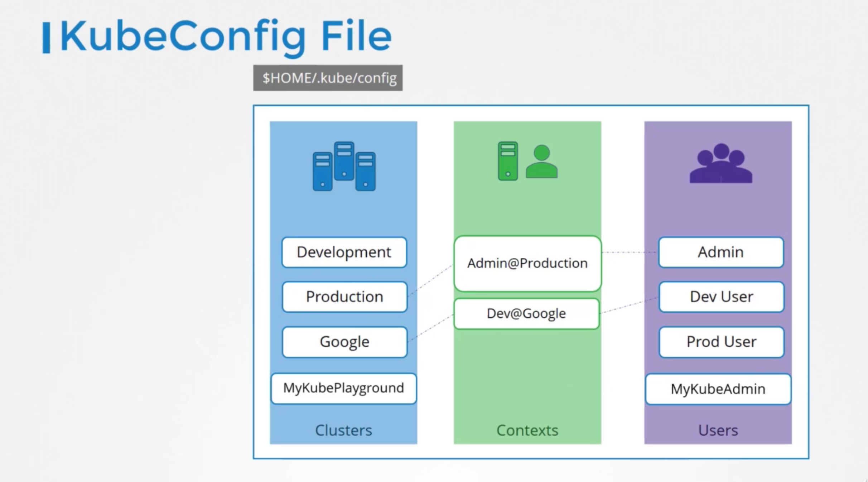The height and width of the screenshot is (482, 868).
Task: Click the purple users group icon
Action: tap(721, 164)
